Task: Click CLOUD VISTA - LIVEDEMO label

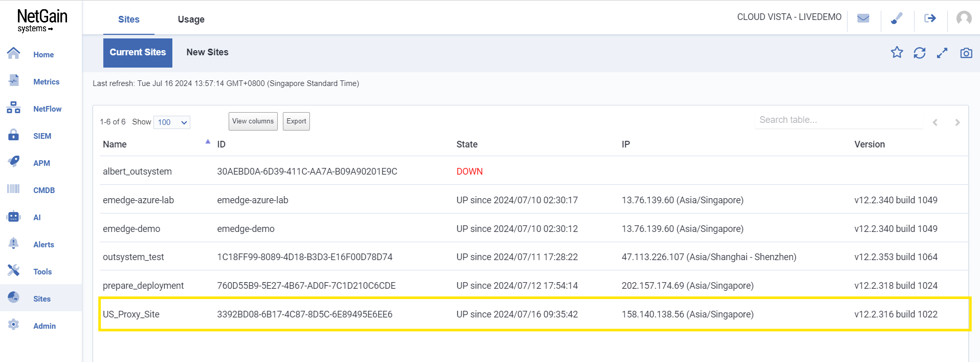Action: [x=789, y=17]
